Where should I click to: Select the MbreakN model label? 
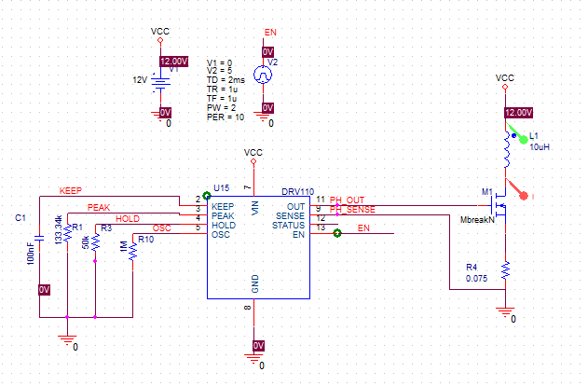coord(477,220)
